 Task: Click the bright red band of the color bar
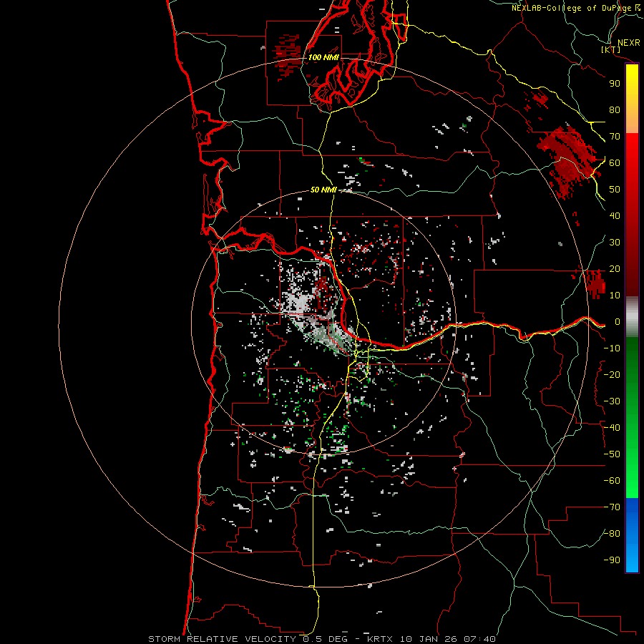tap(632, 148)
